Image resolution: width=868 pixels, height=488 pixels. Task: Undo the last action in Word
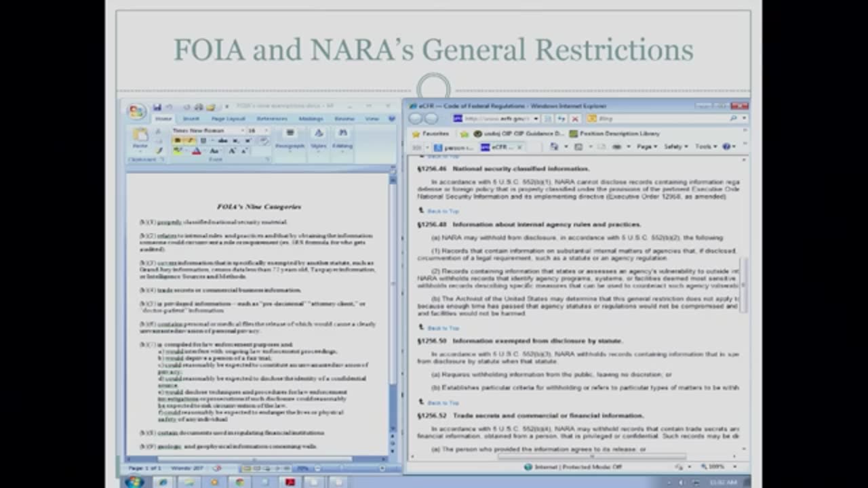169,107
